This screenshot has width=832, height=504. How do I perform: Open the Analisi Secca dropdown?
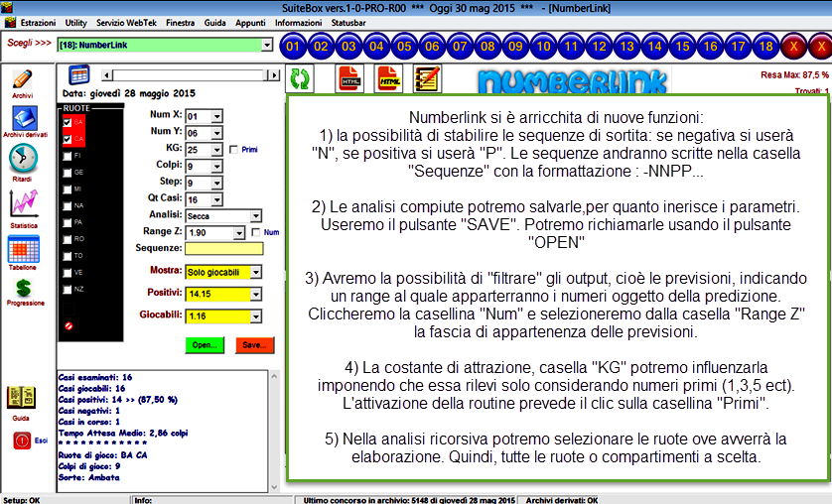click(256, 216)
